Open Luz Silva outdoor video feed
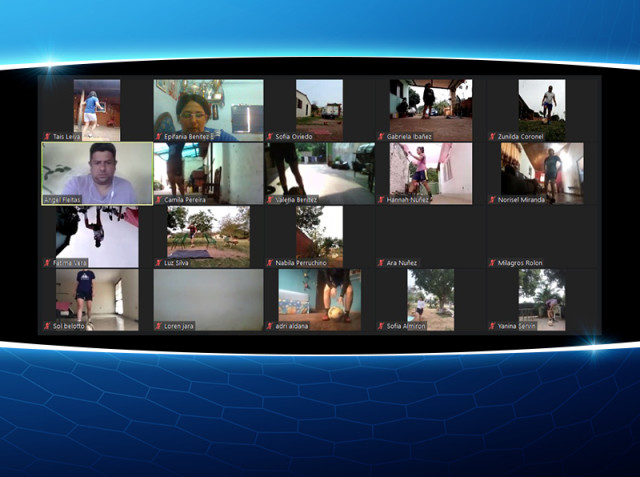This screenshot has width=640, height=477. click(x=209, y=237)
